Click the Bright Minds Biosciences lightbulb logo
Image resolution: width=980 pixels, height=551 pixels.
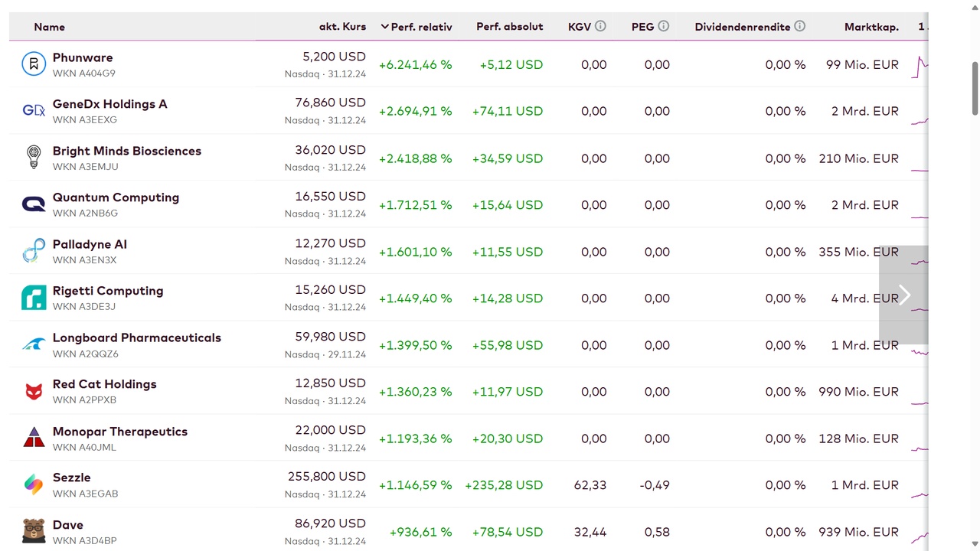click(34, 158)
